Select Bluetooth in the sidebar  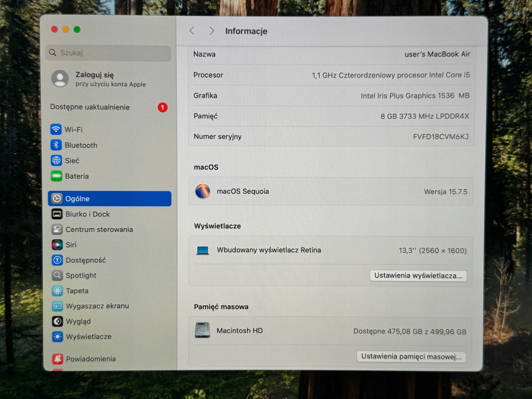pyautogui.click(x=110, y=145)
